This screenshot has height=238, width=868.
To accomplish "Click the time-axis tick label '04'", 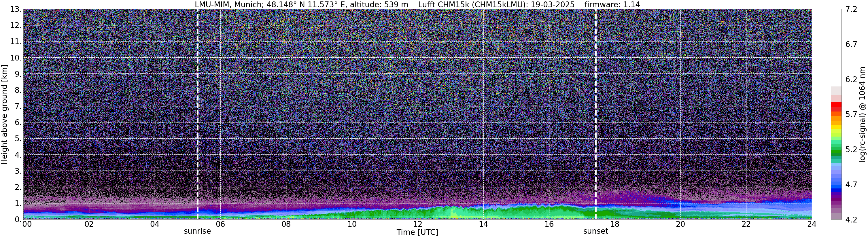I will (x=155, y=224).
